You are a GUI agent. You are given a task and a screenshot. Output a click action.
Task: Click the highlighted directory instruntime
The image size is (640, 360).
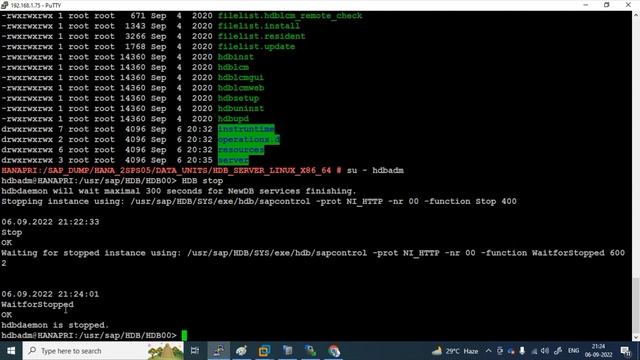coord(246,129)
